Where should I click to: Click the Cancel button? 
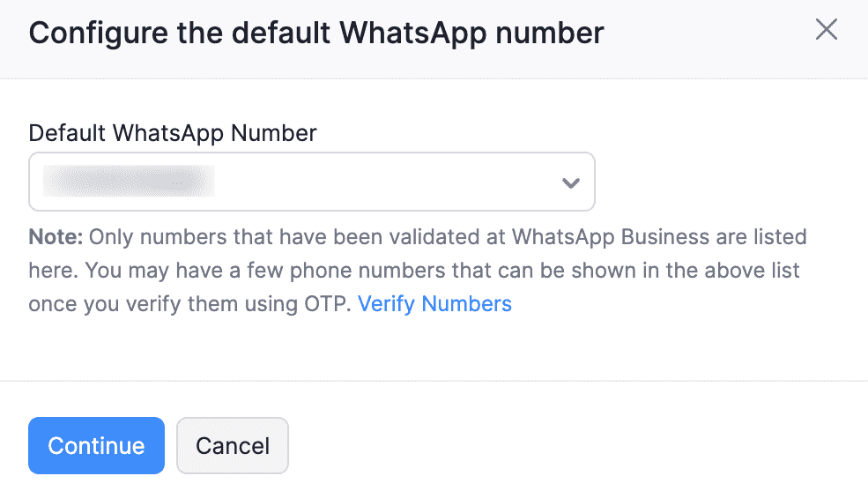click(233, 445)
